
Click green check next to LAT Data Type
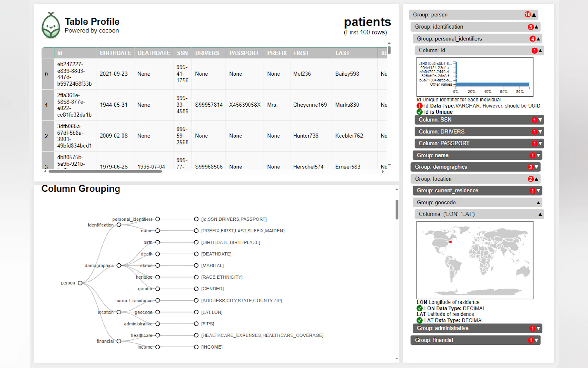click(x=419, y=320)
